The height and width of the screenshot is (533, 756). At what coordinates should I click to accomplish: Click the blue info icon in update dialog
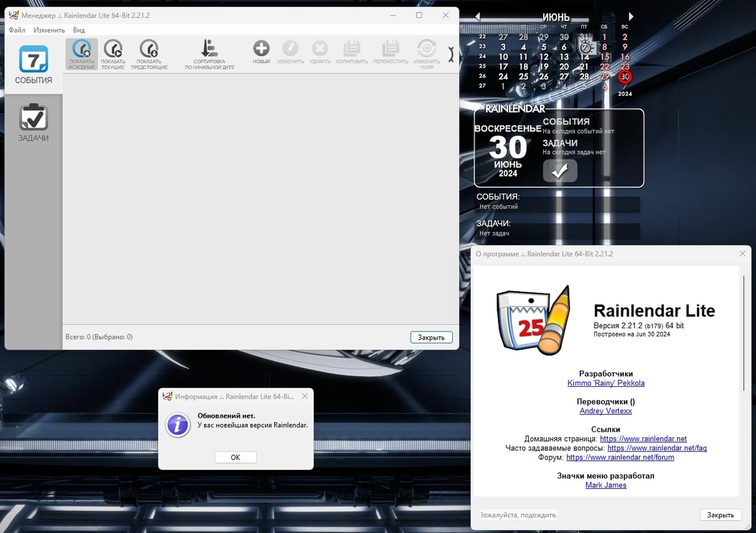[178, 425]
